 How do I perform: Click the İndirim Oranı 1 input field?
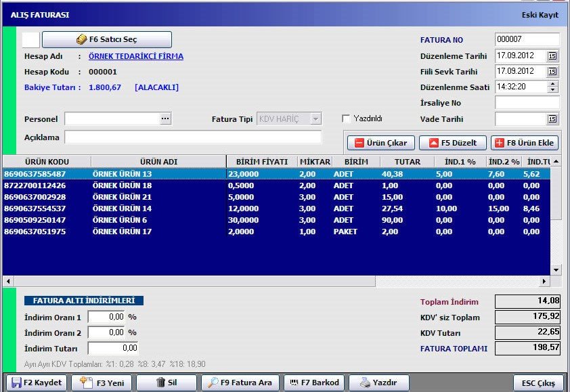tap(106, 317)
